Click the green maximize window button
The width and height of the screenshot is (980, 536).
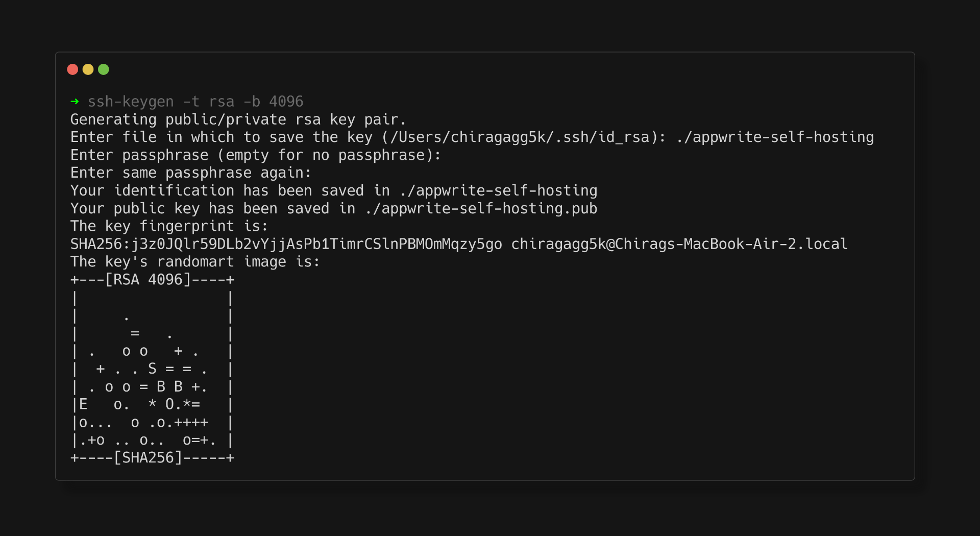(x=104, y=69)
